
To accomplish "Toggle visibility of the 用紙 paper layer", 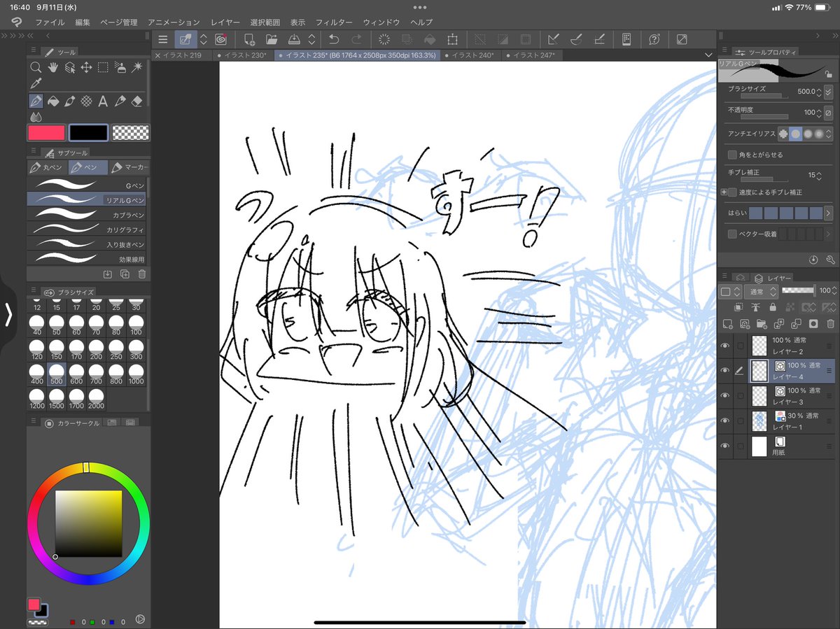I will click(x=725, y=446).
